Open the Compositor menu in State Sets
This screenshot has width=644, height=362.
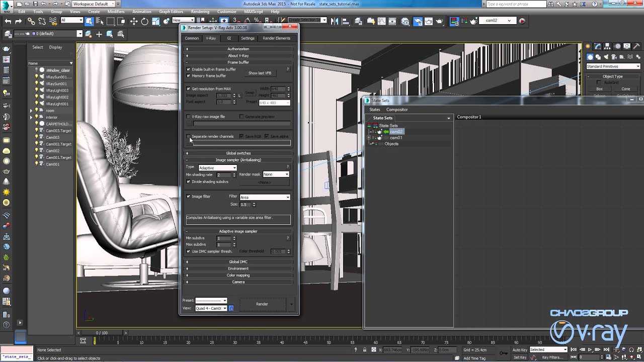point(397,110)
